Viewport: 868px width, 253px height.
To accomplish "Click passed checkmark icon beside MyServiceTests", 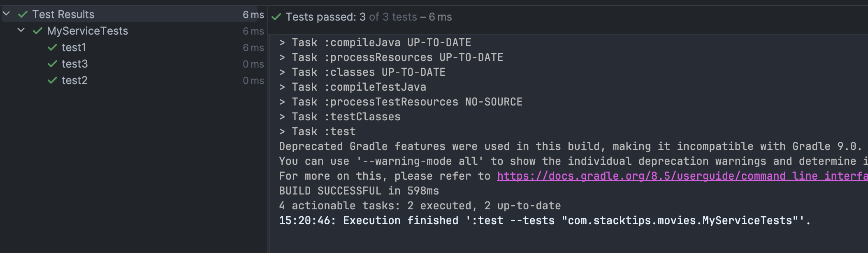I will (37, 31).
